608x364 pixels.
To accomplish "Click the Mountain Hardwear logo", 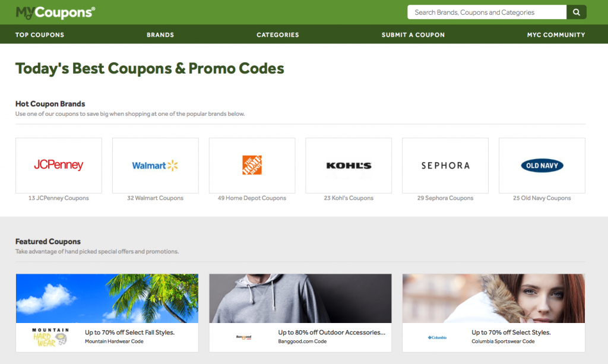I will pos(50,337).
